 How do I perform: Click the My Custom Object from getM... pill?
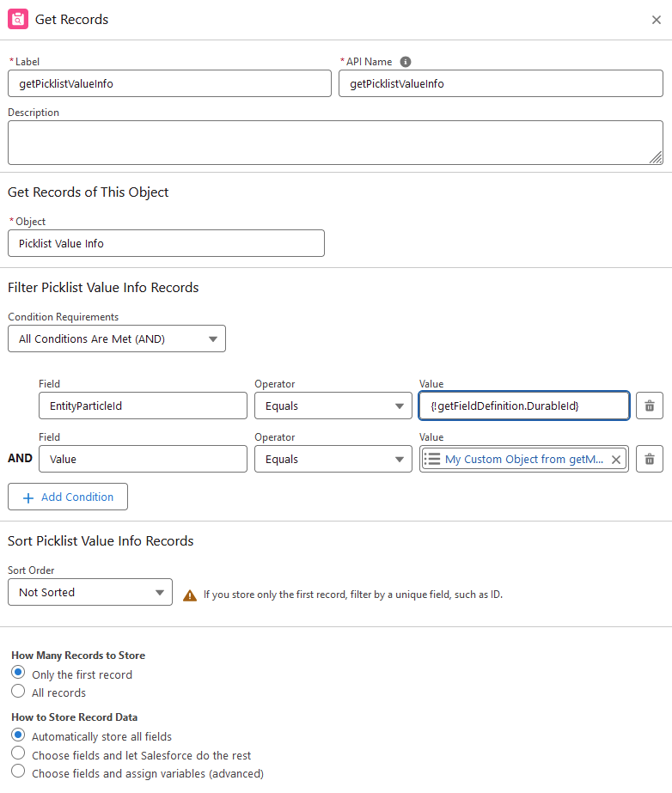(x=523, y=459)
